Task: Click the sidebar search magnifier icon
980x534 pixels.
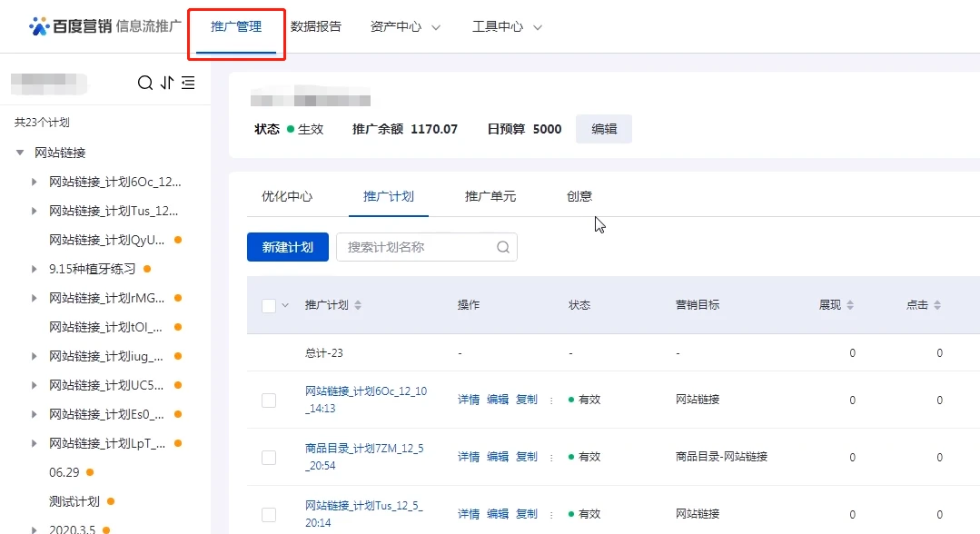Action: (145, 83)
